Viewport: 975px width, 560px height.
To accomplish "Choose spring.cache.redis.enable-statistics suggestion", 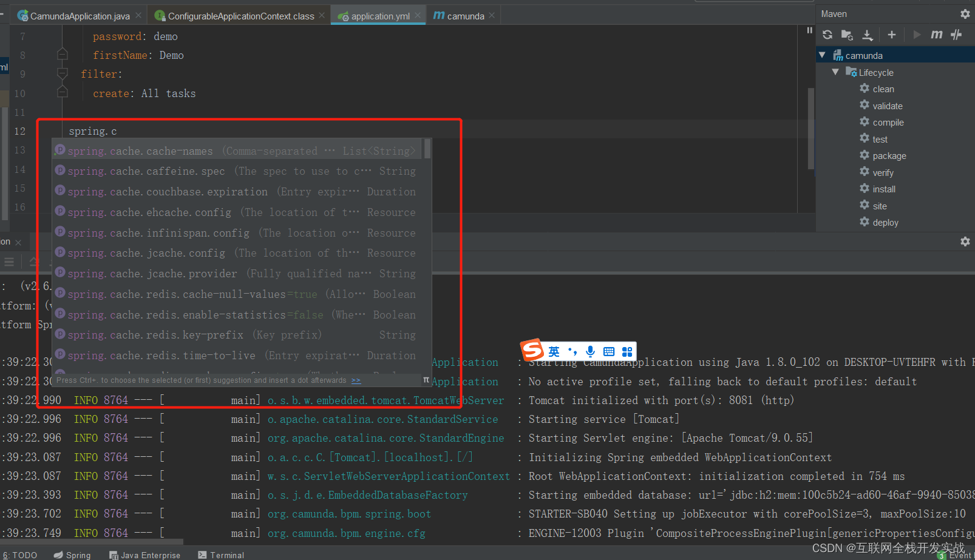I will coord(238,315).
